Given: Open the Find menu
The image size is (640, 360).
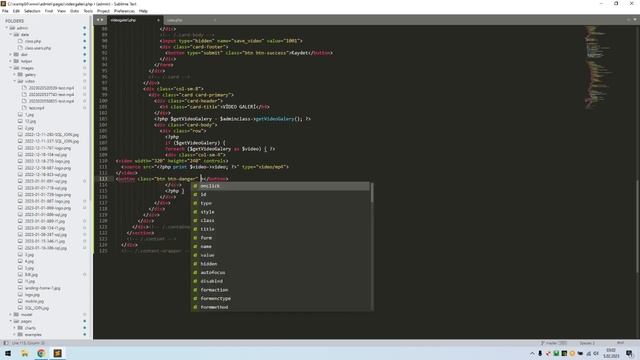Looking at the screenshot, I should pyautogui.click(x=49, y=11).
